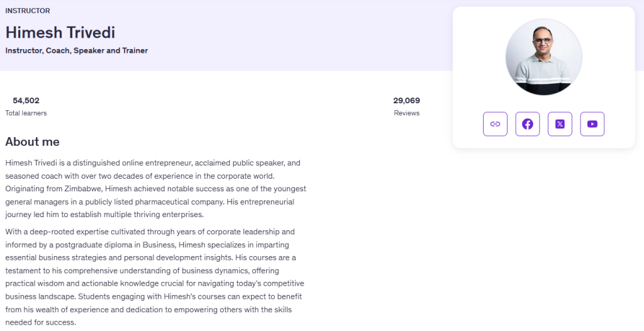The image size is (644, 331).
Task: Click the 29,069 reviews count
Action: pyautogui.click(x=406, y=100)
